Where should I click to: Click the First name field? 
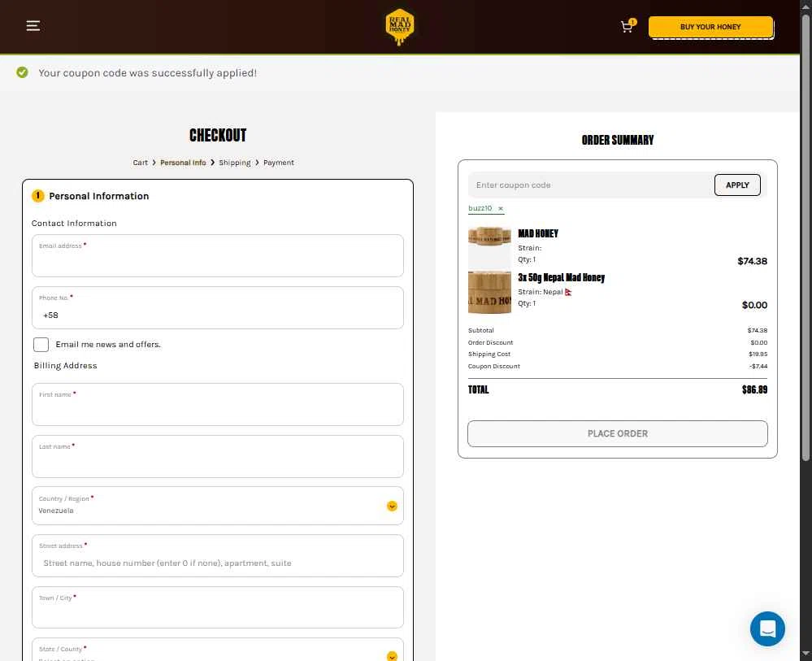click(x=218, y=405)
